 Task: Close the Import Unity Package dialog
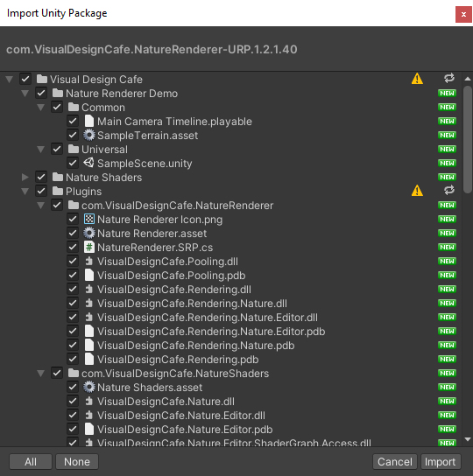click(463, 14)
